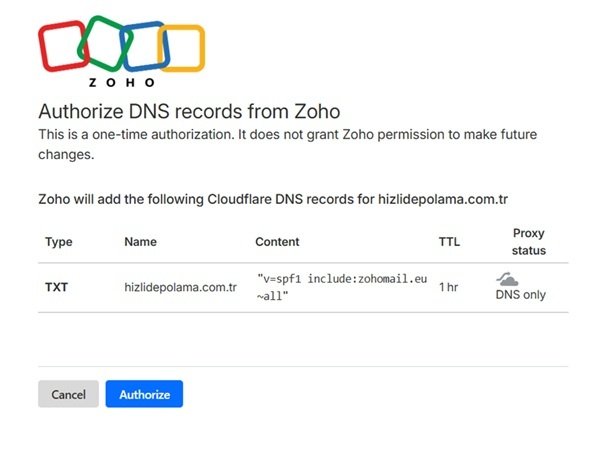This screenshot has width=604, height=453.
Task: Click the blue square in Zoho logo
Action: click(142, 46)
